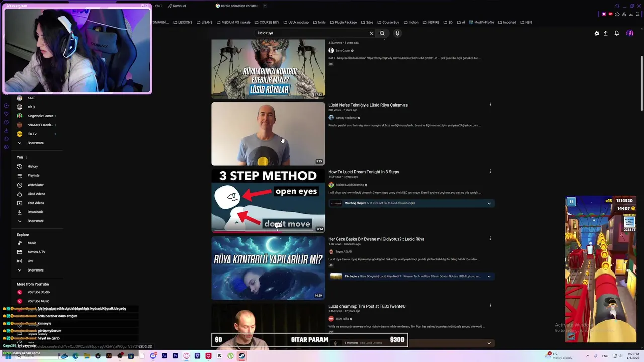The height and width of the screenshot is (362, 644).
Task: Click the YouTube search magnifier button
Action: tap(382, 33)
